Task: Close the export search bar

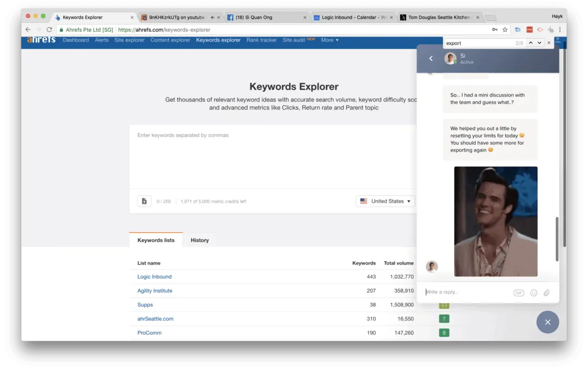Action: coord(549,43)
